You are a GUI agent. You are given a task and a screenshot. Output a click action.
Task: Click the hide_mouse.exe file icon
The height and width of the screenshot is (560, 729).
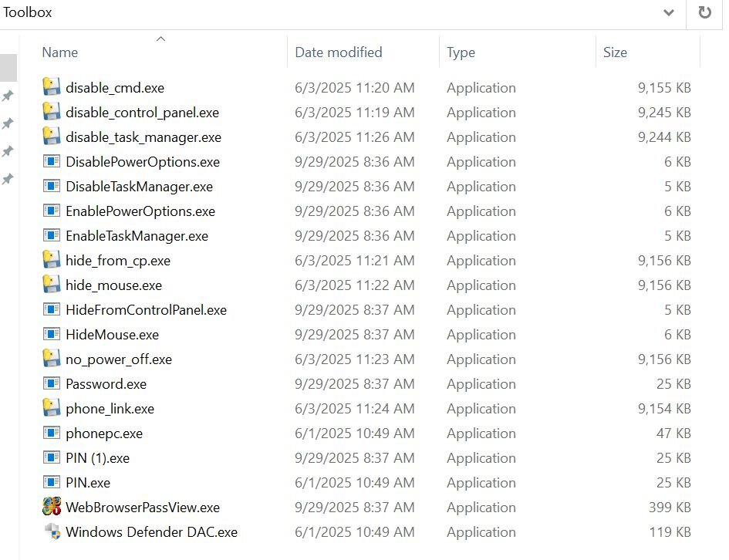click(52, 285)
